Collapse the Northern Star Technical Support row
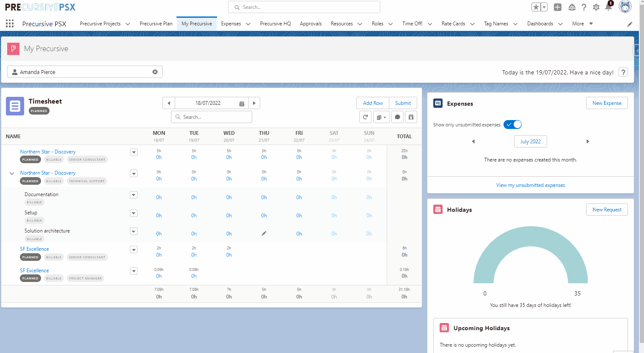Image resolution: width=644 pixels, height=353 pixels. (x=12, y=173)
